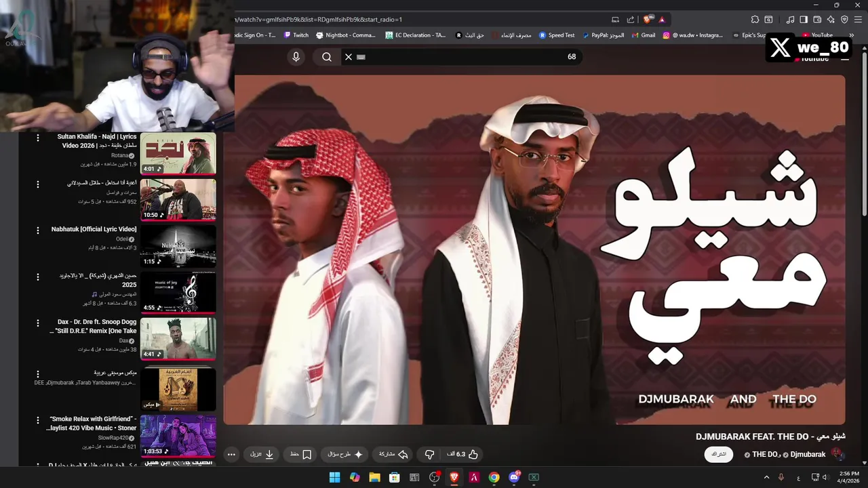The height and width of the screenshot is (488, 868).
Task: Click the address bar URL text
Action: tap(319, 20)
